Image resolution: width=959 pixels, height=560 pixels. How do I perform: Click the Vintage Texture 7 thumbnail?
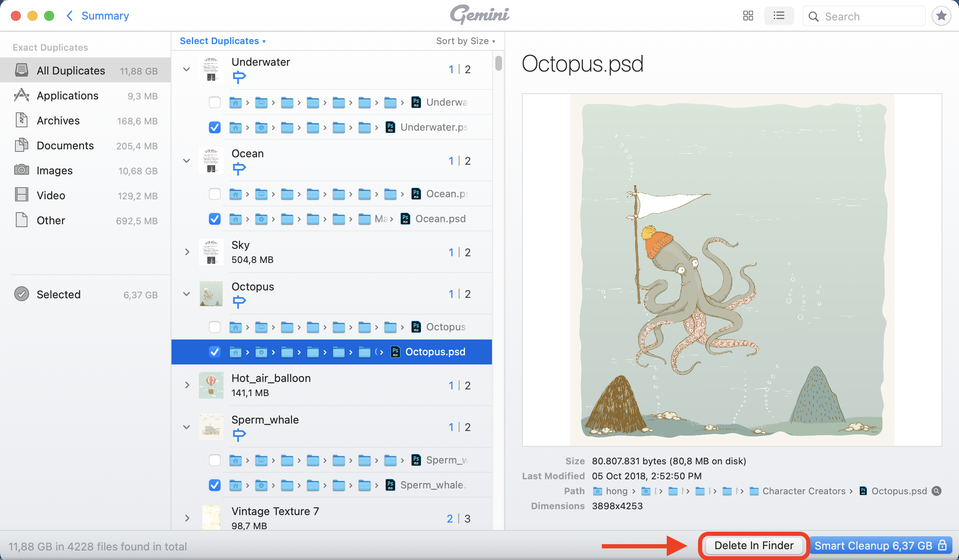coord(211,518)
